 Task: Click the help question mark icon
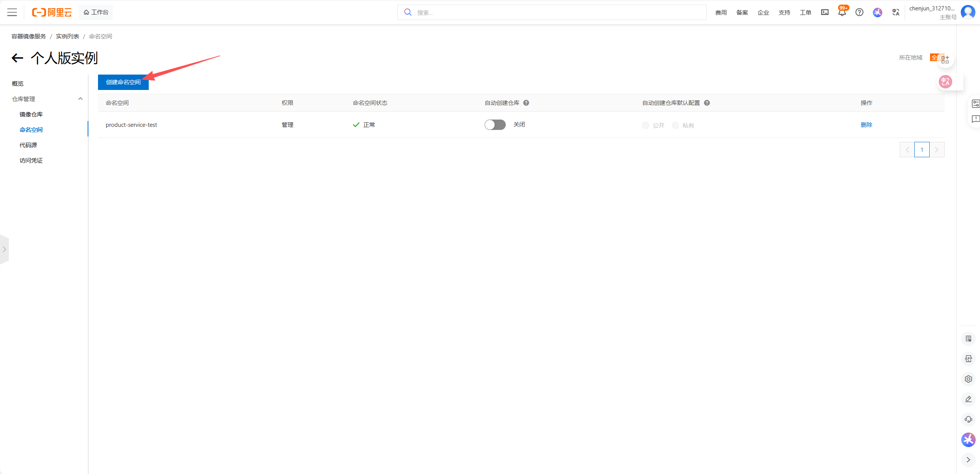pyautogui.click(x=859, y=12)
